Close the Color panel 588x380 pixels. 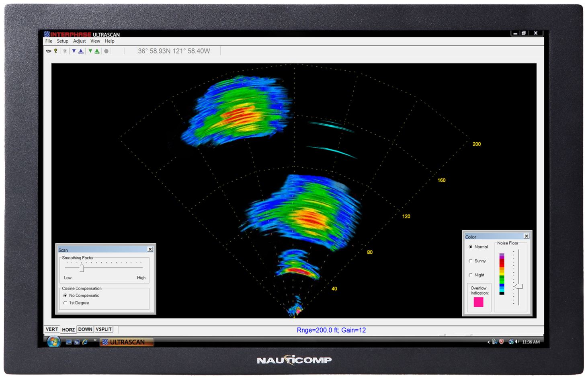[527, 236]
